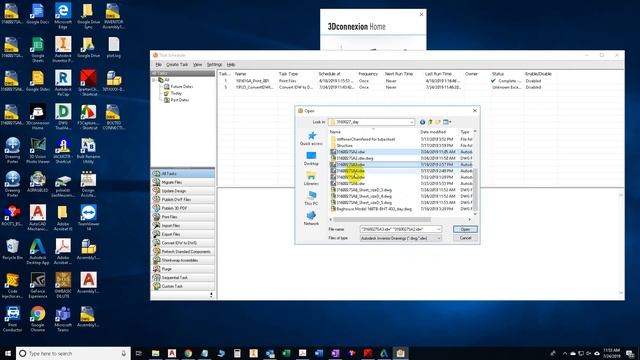
Task: Choose Refresh Standard Components task
Action: pyautogui.click(x=183, y=251)
